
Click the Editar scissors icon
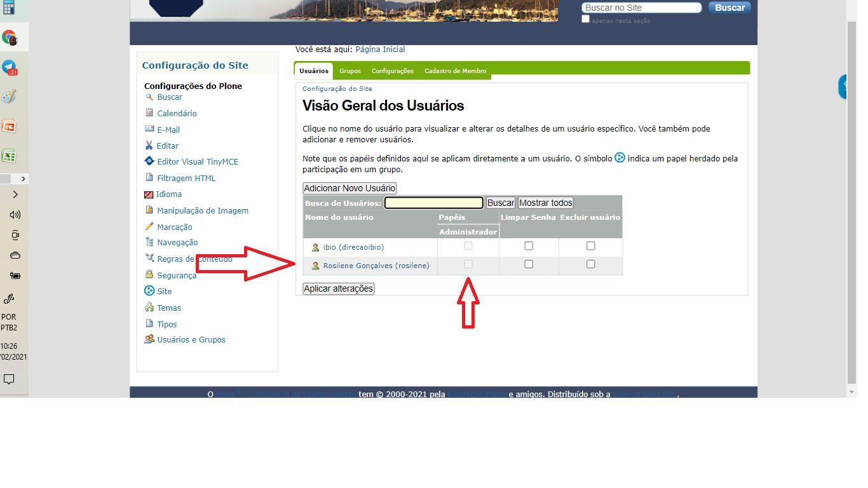tap(149, 146)
